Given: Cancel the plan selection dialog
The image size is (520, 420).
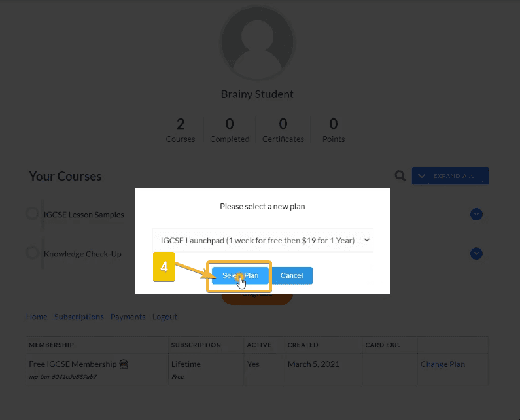Looking at the screenshot, I should pyautogui.click(x=292, y=275).
